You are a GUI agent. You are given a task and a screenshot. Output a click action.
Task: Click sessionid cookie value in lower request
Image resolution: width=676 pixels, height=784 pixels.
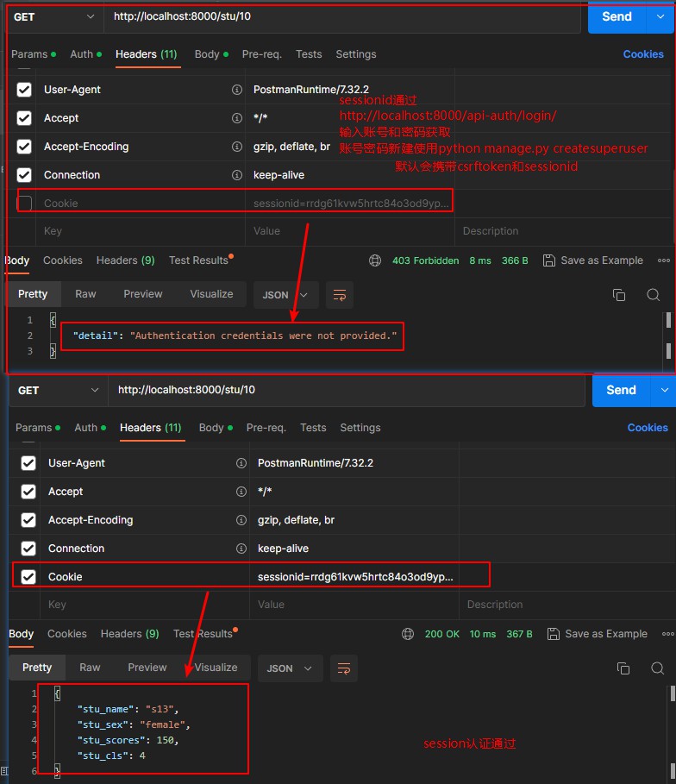(355, 576)
